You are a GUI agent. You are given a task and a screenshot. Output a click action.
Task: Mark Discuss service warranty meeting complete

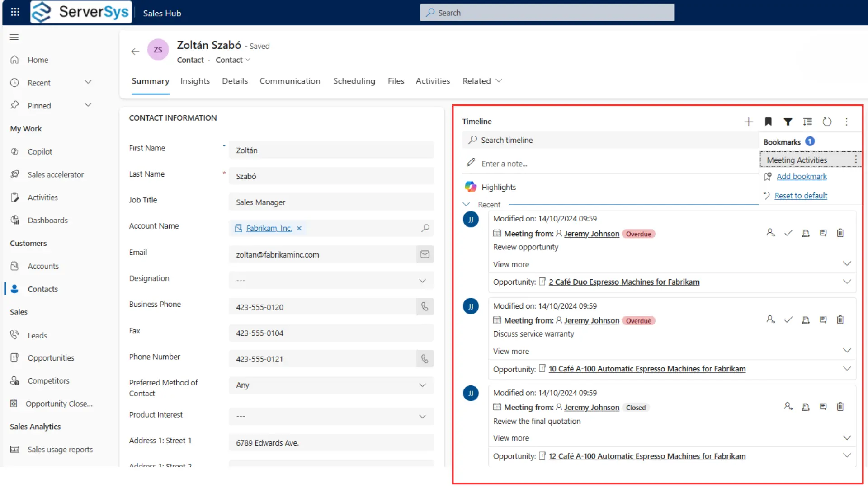point(788,320)
